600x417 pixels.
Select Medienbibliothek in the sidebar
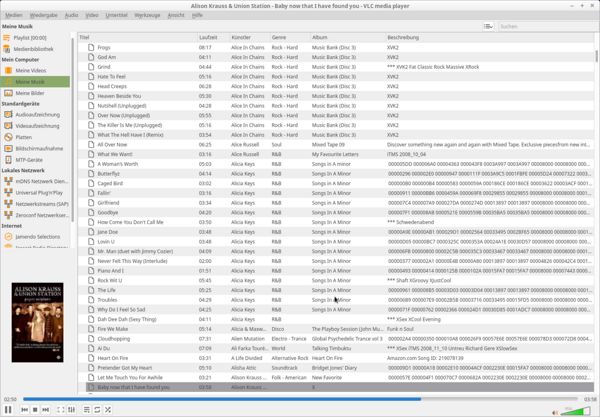(x=35, y=48)
